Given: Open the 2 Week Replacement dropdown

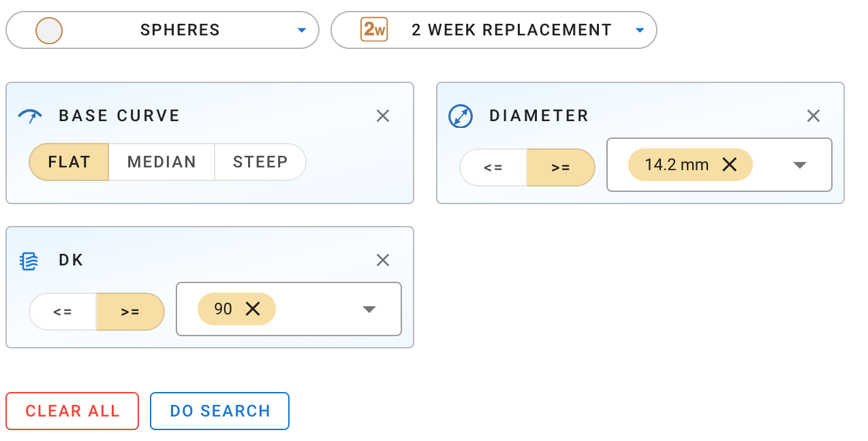Looking at the screenshot, I should click(494, 30).
